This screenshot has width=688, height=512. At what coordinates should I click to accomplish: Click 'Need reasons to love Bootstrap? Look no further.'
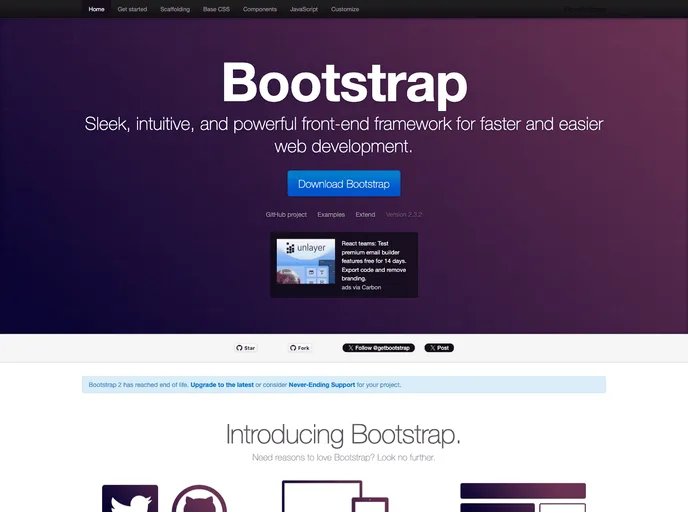coord(344,458)
